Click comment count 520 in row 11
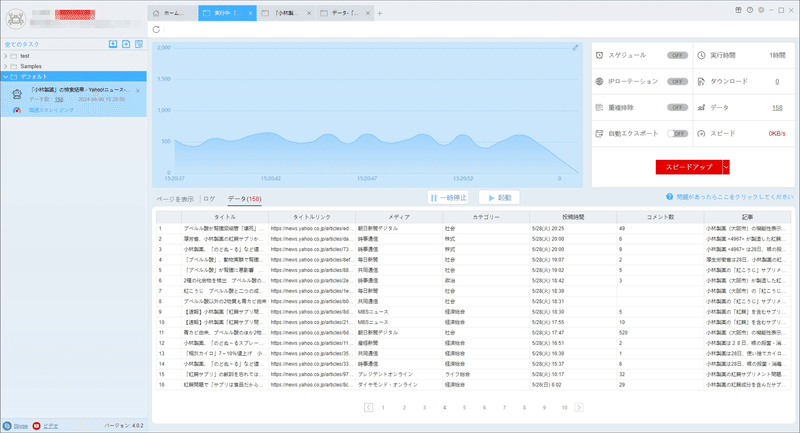 [x=623, y=333]
